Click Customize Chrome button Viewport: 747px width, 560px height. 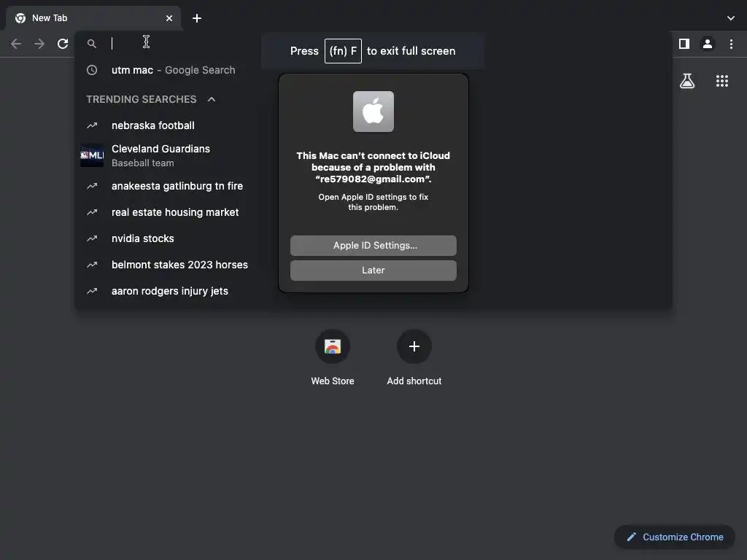(675, 537)
